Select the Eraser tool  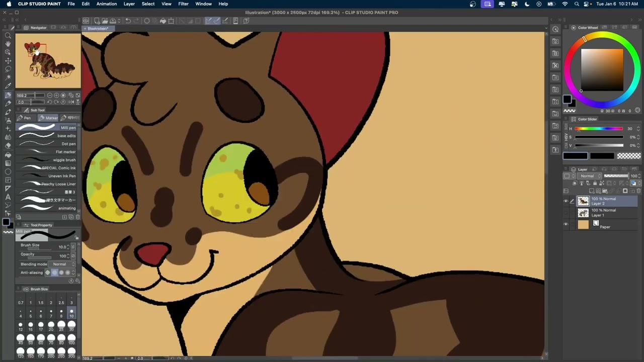click(8, 146)
